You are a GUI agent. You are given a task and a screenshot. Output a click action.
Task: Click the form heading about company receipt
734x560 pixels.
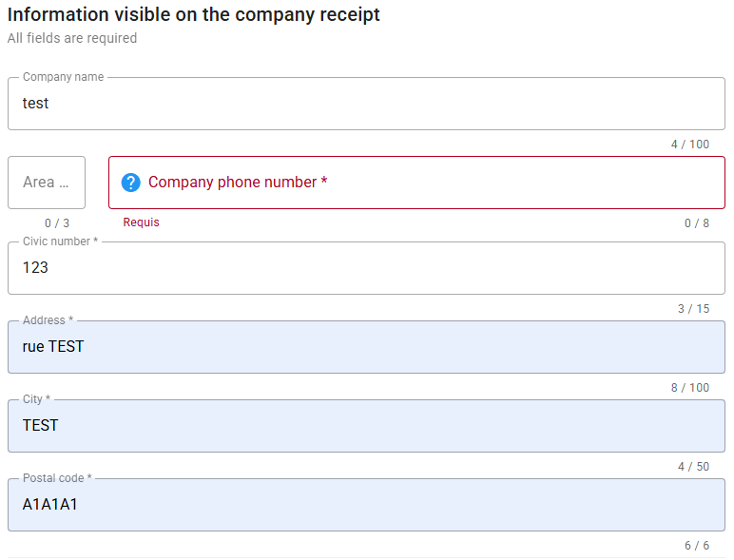(194, 15)
